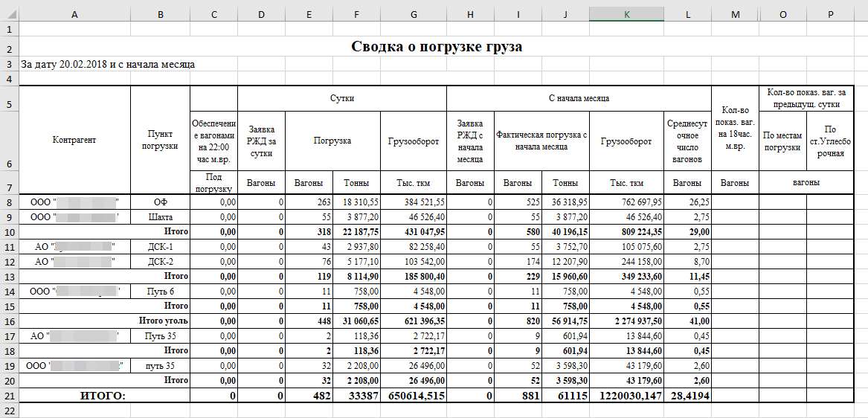Click the 'Пункт погрузки' header cell

(x=160, y=140)
